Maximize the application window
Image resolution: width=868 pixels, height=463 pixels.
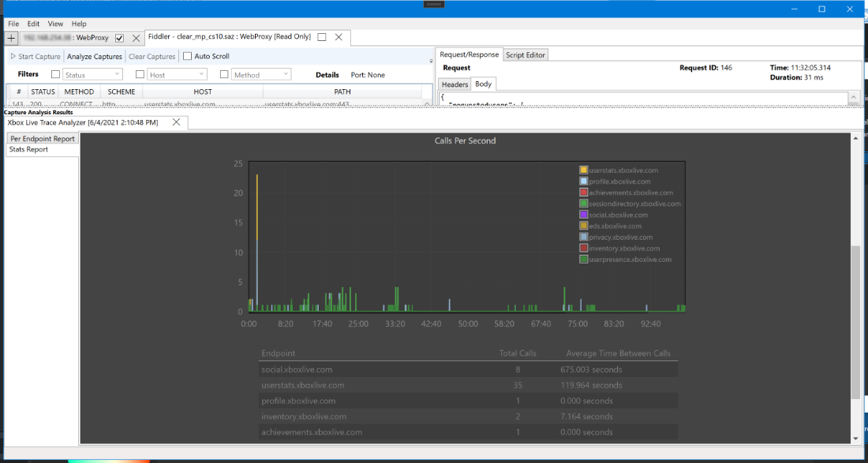click(822, 9)
